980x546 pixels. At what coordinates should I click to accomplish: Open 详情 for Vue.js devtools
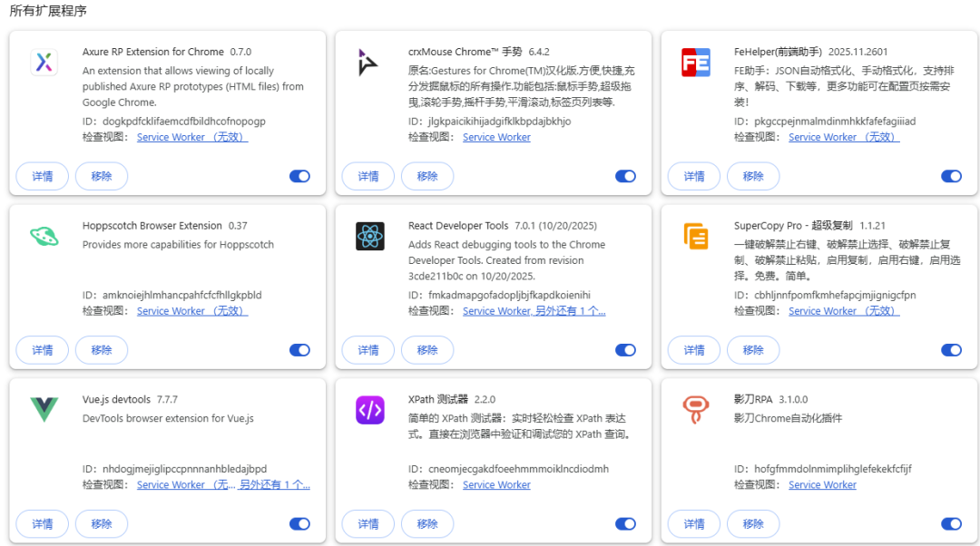coord(43,523)
